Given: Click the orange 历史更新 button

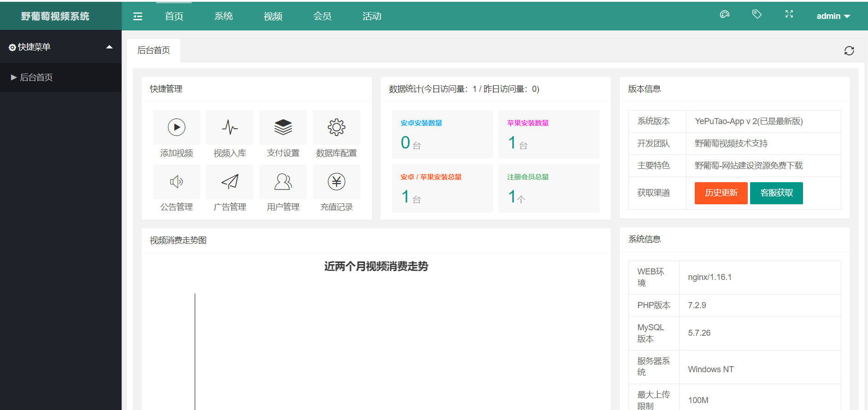Looking at the screenshot, I should [721, 193].
